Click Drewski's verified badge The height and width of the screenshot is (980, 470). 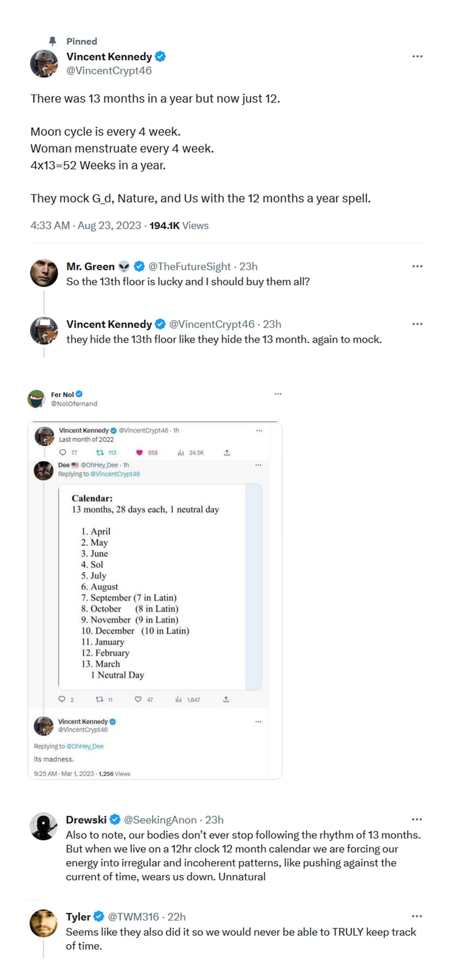115,820
